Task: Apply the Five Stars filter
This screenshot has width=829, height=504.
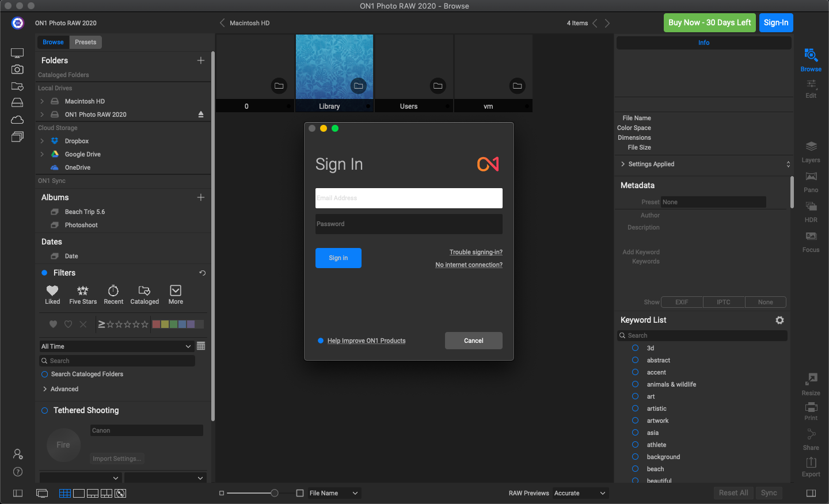Action: coord(83,291)
